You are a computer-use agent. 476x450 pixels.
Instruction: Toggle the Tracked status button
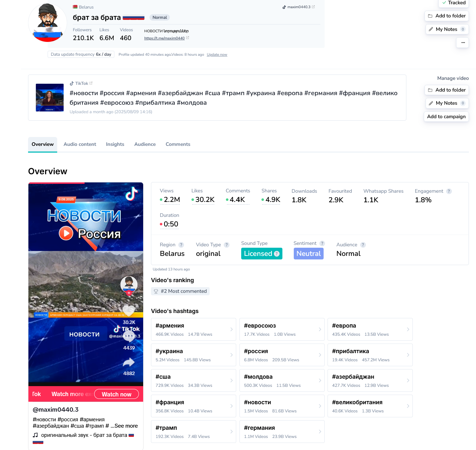(x=453, y=3)
